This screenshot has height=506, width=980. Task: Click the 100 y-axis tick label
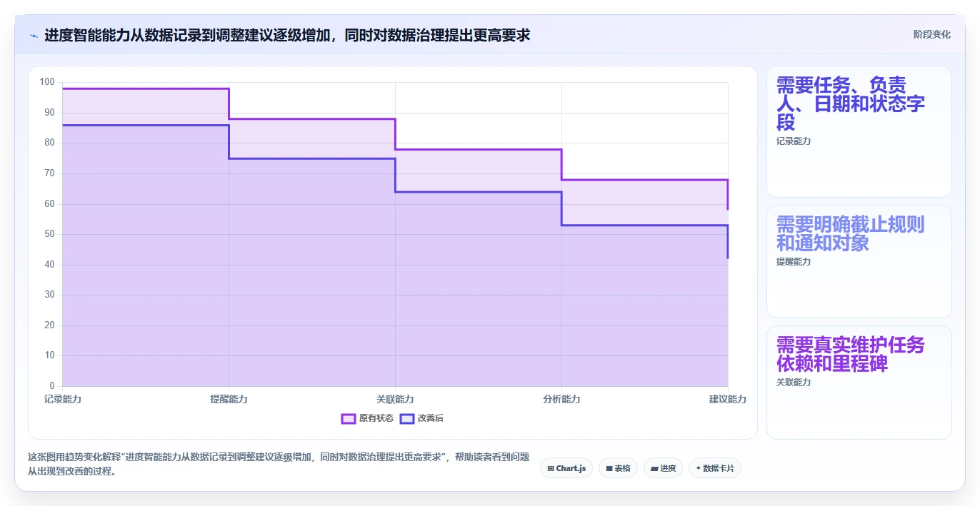pos(47,82)
